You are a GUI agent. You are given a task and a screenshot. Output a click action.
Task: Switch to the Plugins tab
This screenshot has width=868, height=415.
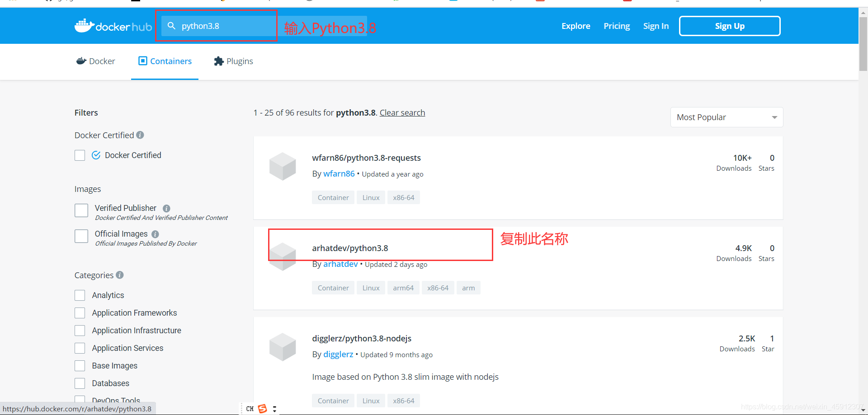(x=233, y=61)
